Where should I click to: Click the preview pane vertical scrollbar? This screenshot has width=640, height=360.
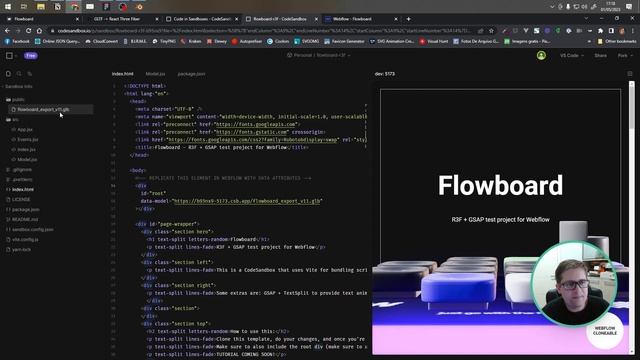pyautogui.click(x=632, y=218)
